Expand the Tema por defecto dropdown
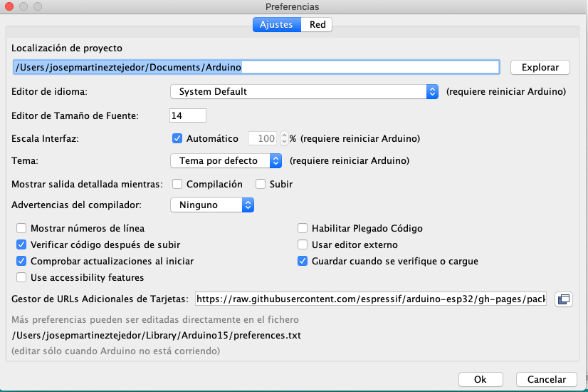The height and width of the screenshot is (392, 588). pyautogui.click(x=226, y=160)
